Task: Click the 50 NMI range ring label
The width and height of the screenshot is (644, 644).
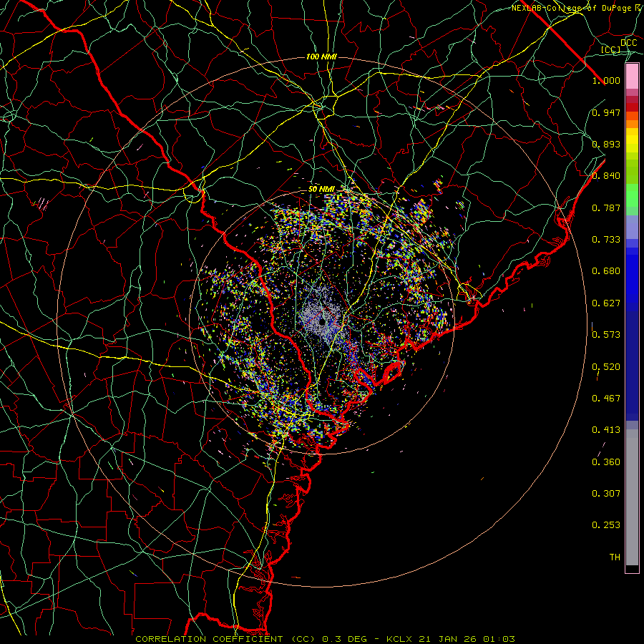Action: coord(321,190)
